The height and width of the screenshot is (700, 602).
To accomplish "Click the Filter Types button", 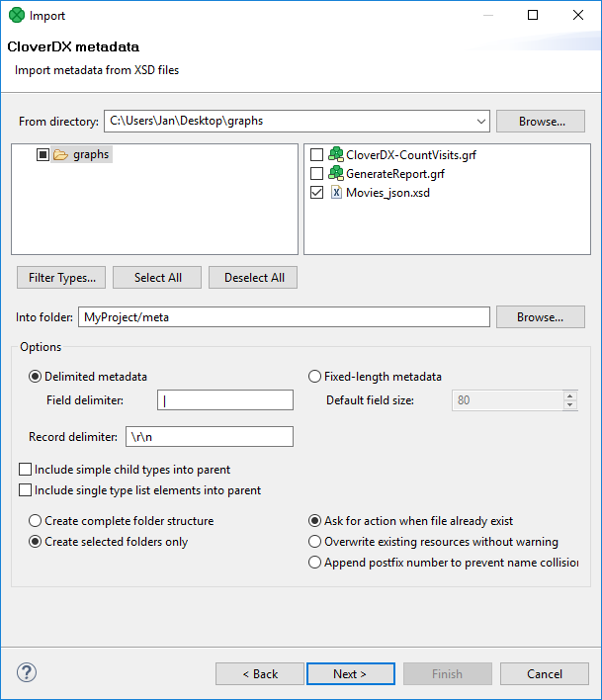I will tap(61, 278).
